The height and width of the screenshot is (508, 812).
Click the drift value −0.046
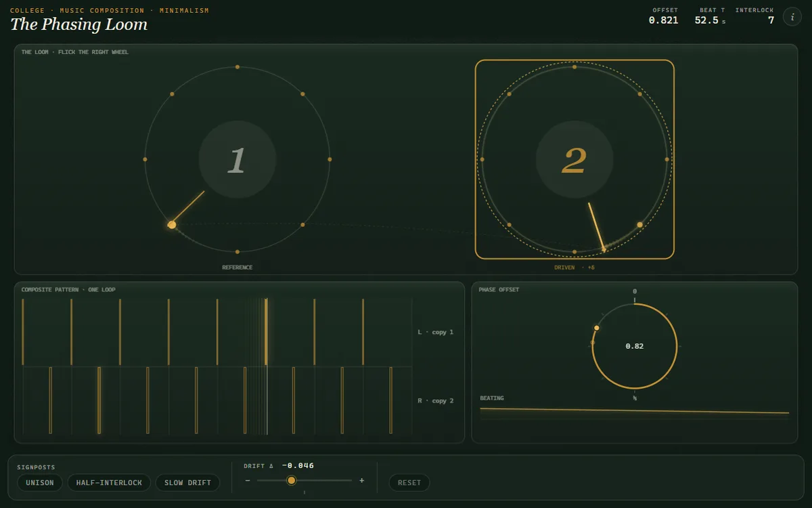coord(298,465)
